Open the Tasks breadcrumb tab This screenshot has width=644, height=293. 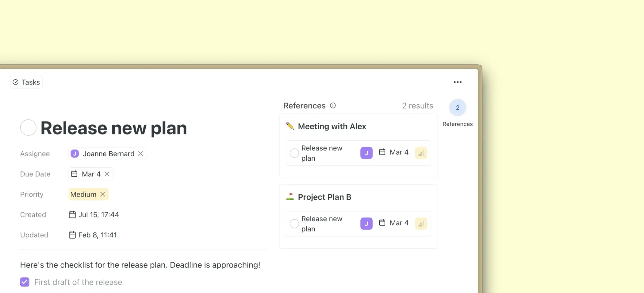pyautogui.click(x=26, y=82)
